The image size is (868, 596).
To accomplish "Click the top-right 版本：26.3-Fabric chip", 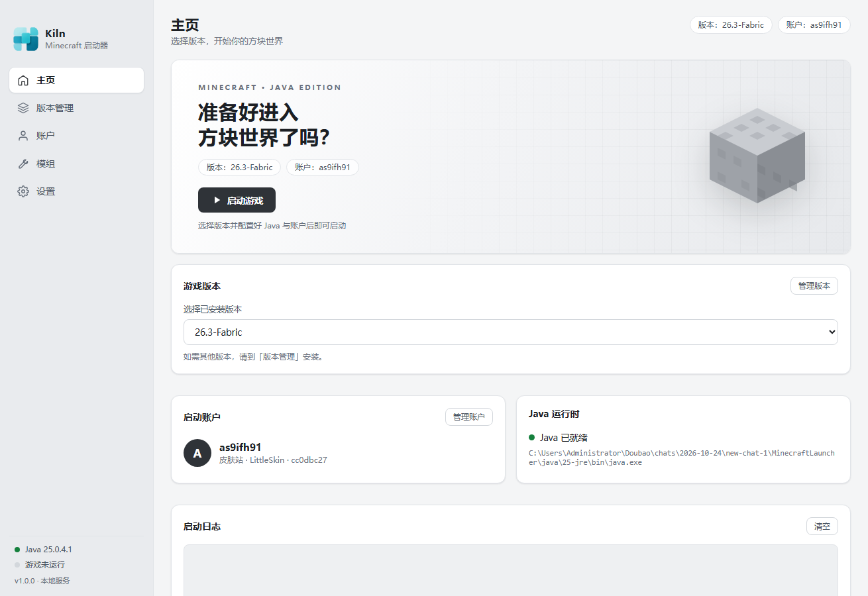I will (x=731, y=25).
